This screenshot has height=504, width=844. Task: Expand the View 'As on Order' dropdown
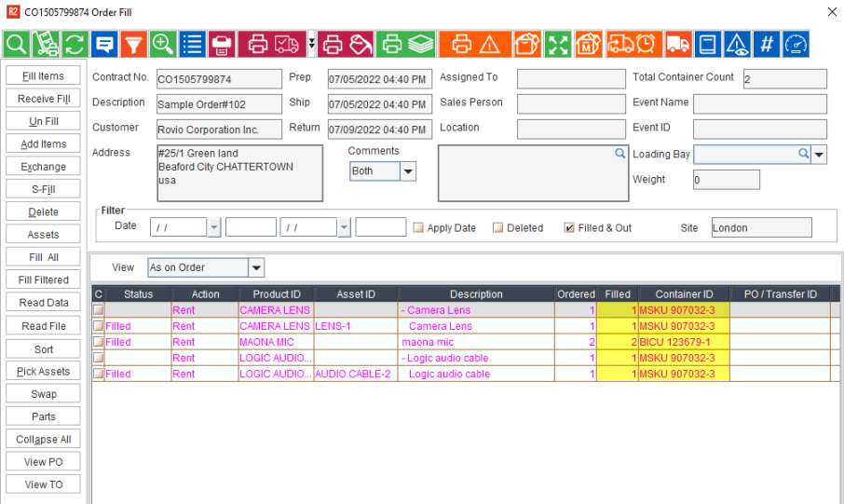256,268
